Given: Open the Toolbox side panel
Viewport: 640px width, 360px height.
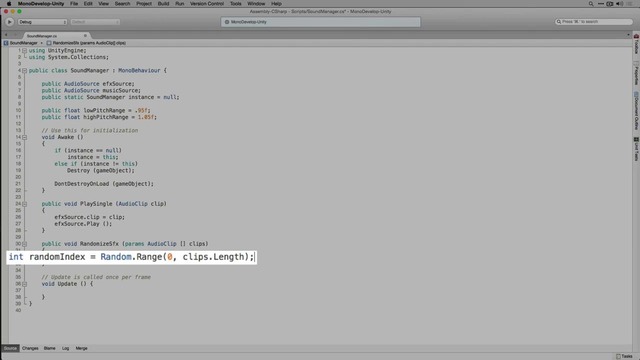Looking at the screenshot, I should [636, 44].
